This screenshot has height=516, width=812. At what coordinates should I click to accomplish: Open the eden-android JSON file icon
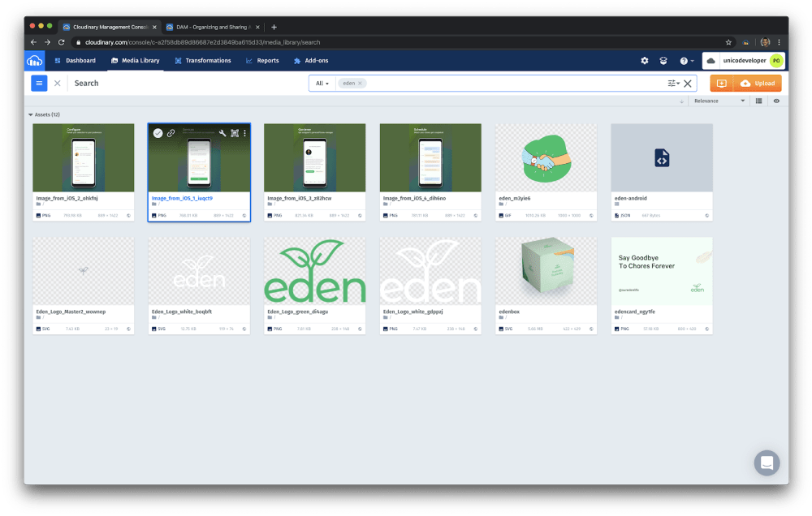[x=662, y=158]
